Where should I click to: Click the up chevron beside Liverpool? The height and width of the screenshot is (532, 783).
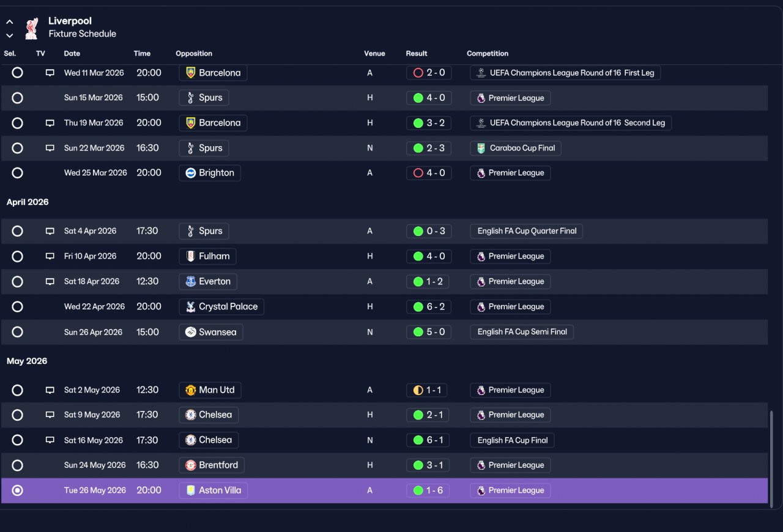[x=10, y=22]
